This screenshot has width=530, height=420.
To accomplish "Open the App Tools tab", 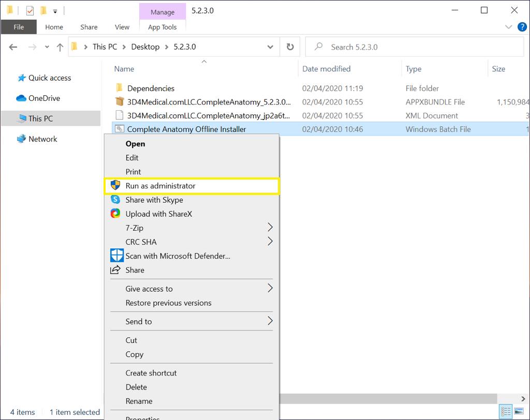I will coord(162,27).
